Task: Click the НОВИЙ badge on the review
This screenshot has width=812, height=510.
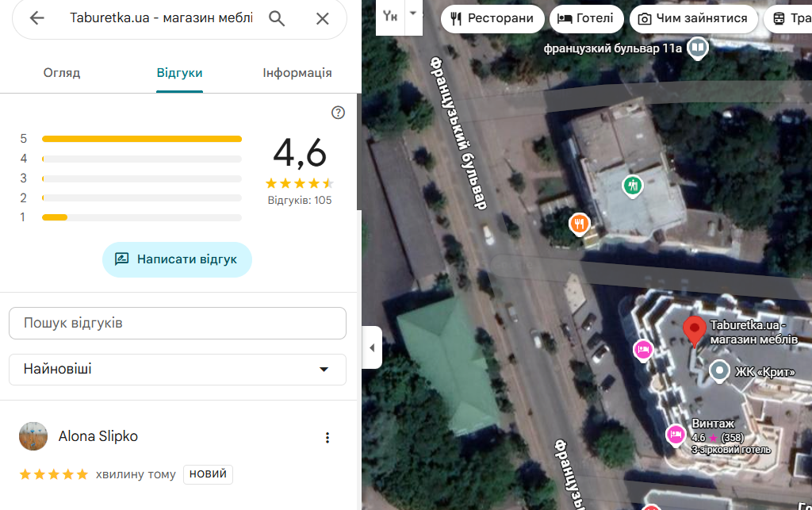Action: tap(209, 474)
